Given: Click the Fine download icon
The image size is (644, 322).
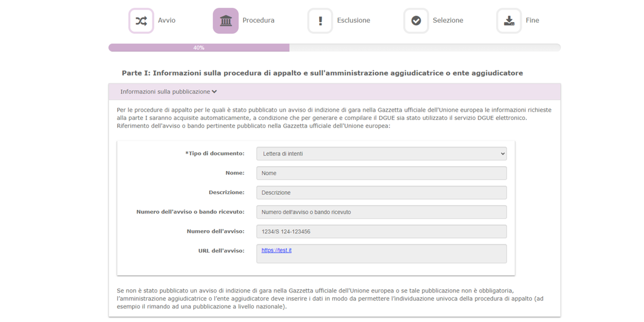Looking at the screenshot, I should pyautogui.click(x=509, y=21).
